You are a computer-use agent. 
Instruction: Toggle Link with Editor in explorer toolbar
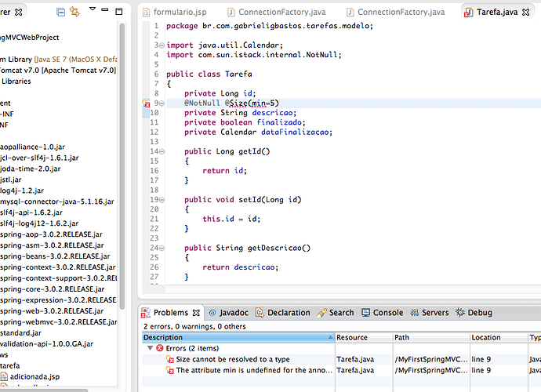tap(74, 12)
